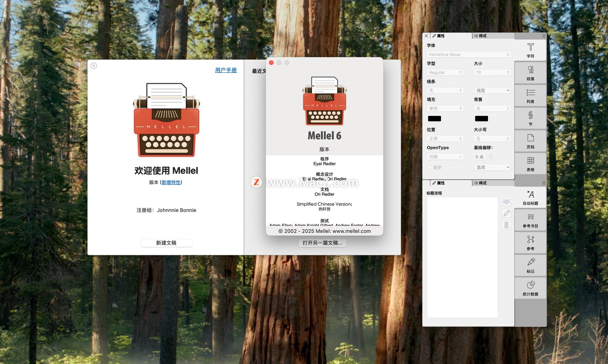Switch to 属性 tab in upper palette
This screenshot has width=608, height=364.
[451, 36]
